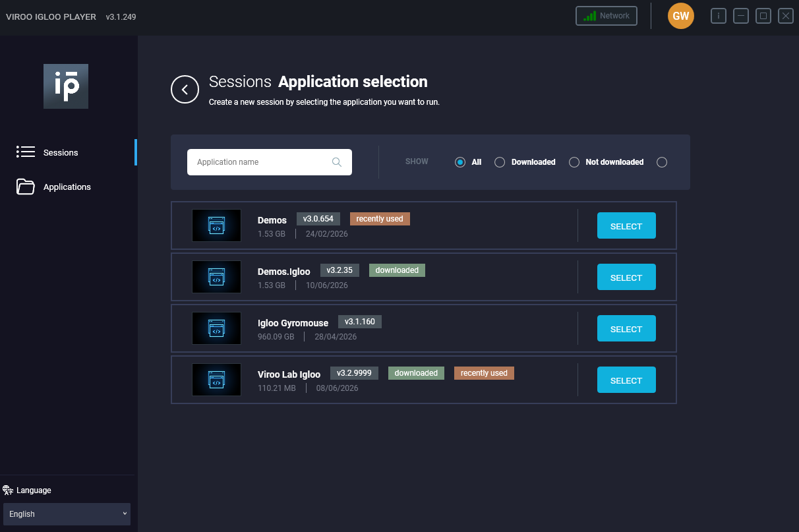Click the recently used tag on Demos

pos(380,219)
